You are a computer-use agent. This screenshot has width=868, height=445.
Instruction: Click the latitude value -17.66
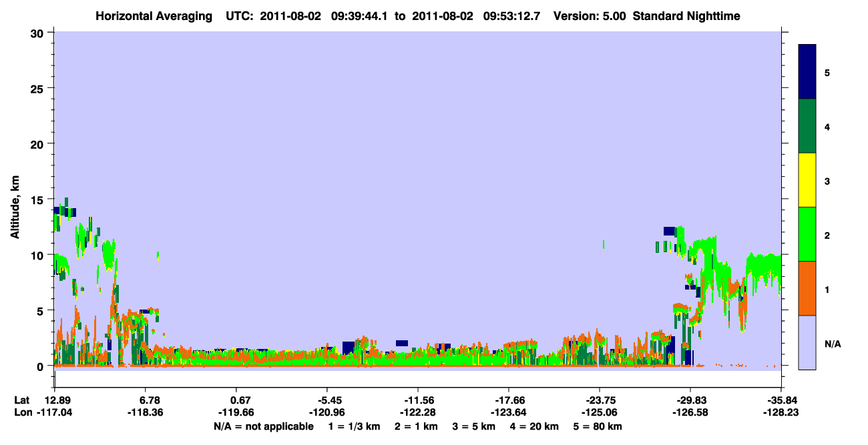[509, 400]
